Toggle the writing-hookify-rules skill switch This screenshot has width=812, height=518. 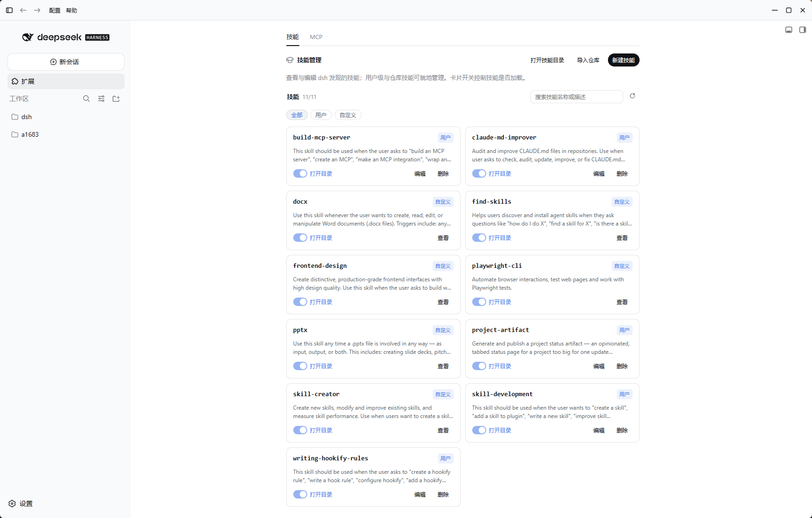(300, 494)
